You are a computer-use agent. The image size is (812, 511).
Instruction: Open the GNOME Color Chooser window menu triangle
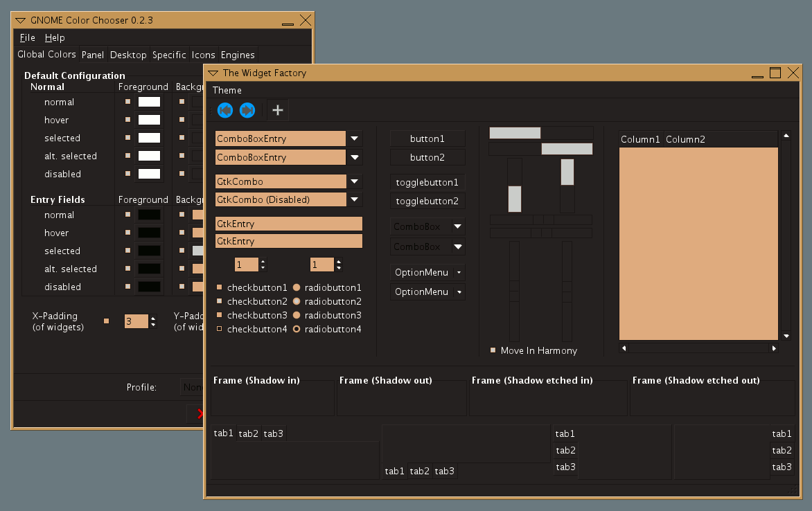click(x=20, y=20)
